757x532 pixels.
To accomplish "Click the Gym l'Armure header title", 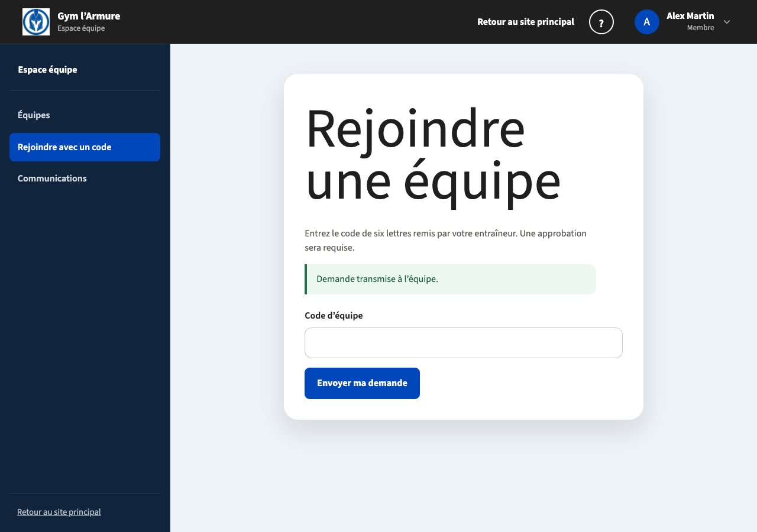I will pos(89,16).
